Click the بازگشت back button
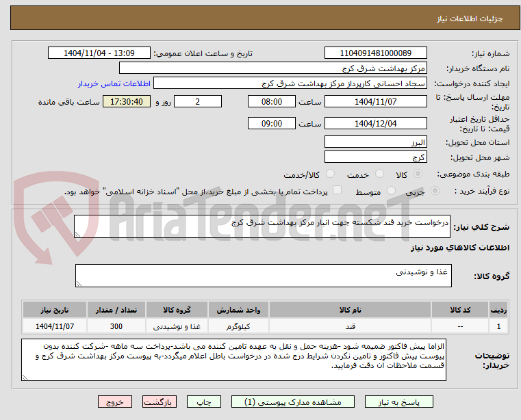Image resolution: width=521 pixels, height=420 pixels. [159, 402]
